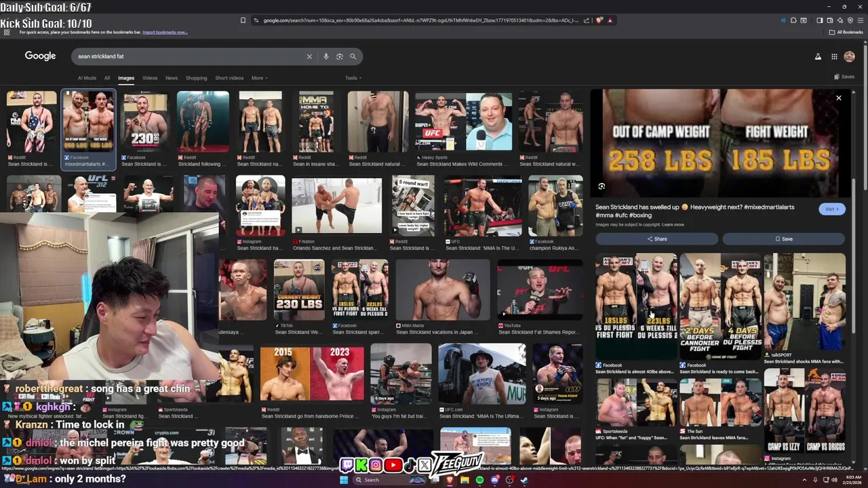
Task: Switch to All results tab
Action: (106, 78)
